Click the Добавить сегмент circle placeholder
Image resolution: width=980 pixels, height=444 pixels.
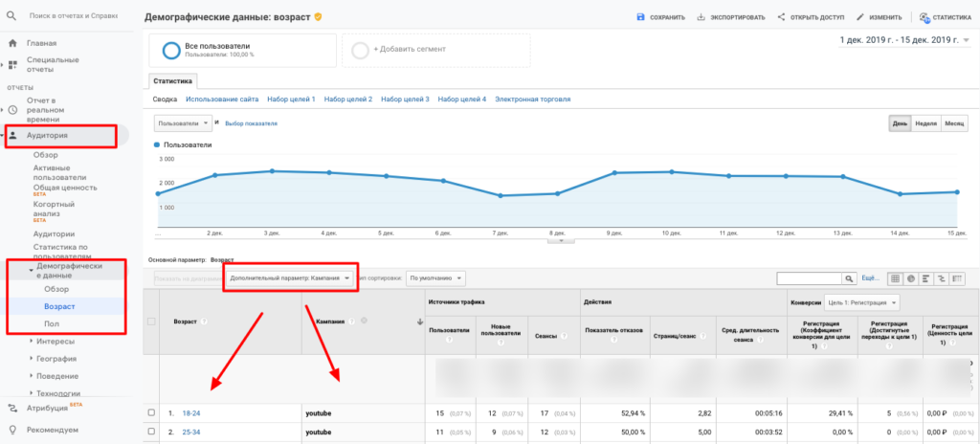(359, 49)
